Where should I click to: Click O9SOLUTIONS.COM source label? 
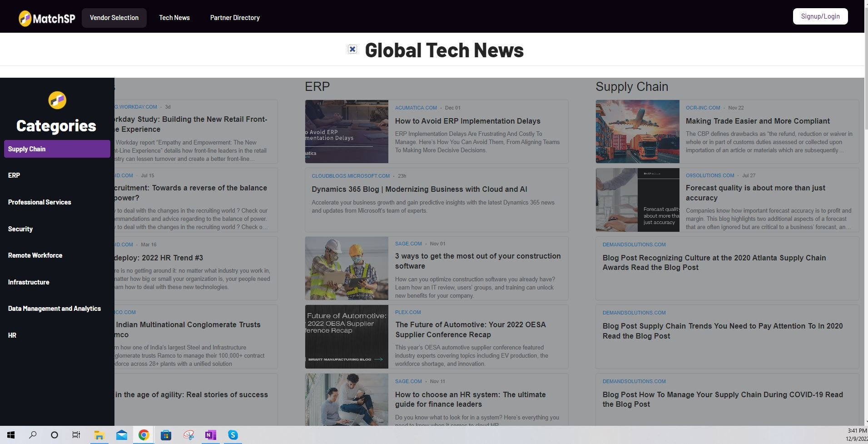[710, 175]
